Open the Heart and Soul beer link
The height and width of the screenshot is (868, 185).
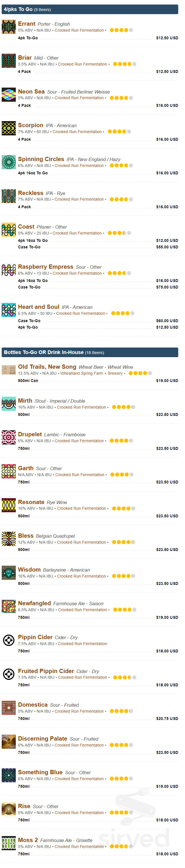38,307
